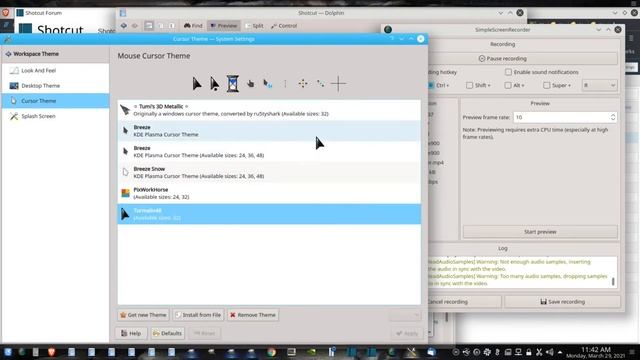Restore Defaults in Cursor Theme settings
This screenshot has height=360, width=640.
coord(167,333)
